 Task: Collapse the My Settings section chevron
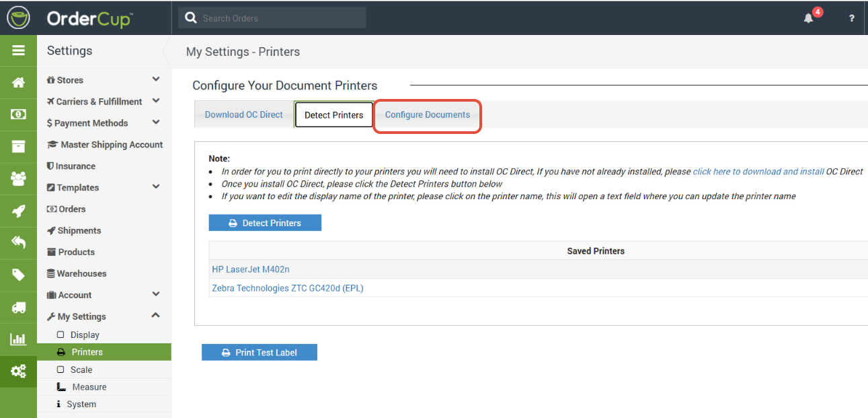pos(156,316)
